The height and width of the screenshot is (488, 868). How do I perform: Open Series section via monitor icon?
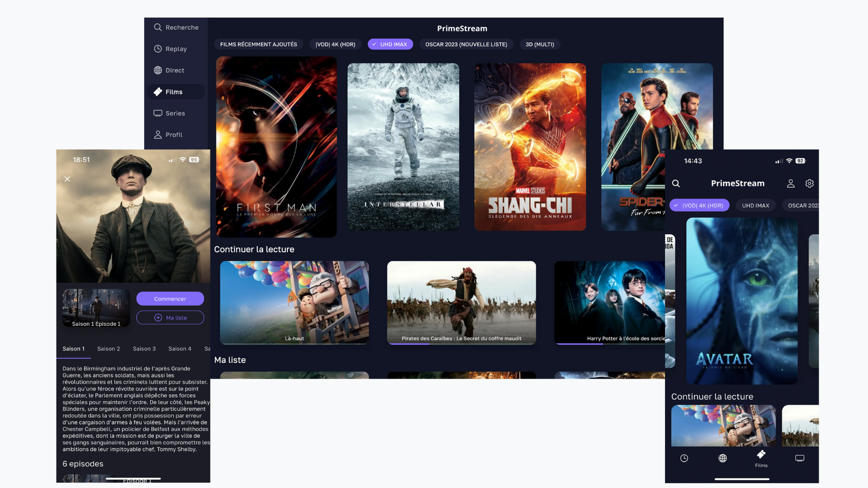tap(158, 113)
